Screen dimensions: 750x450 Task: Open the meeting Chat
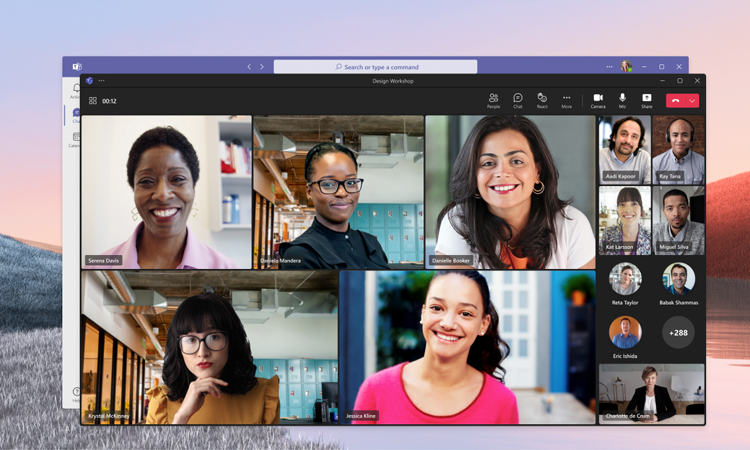(x=518, y=99)
